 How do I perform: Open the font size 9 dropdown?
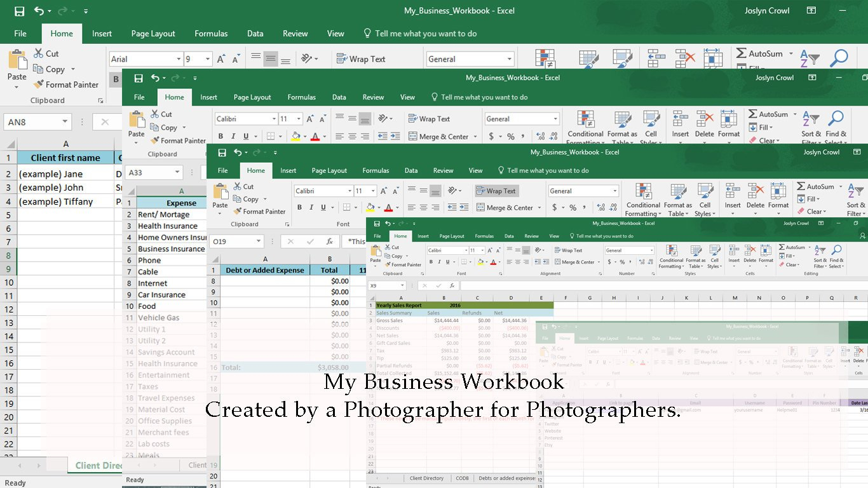click(x=207, y=59)
